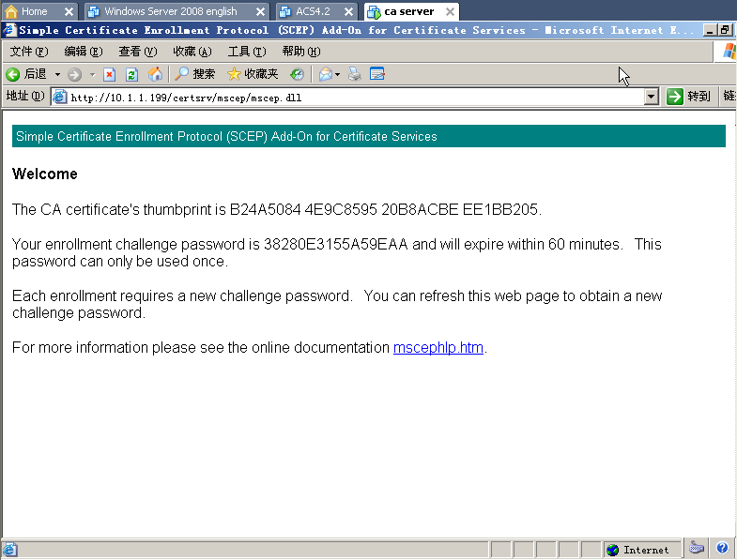Go to the Home page icon

[155, 74]
